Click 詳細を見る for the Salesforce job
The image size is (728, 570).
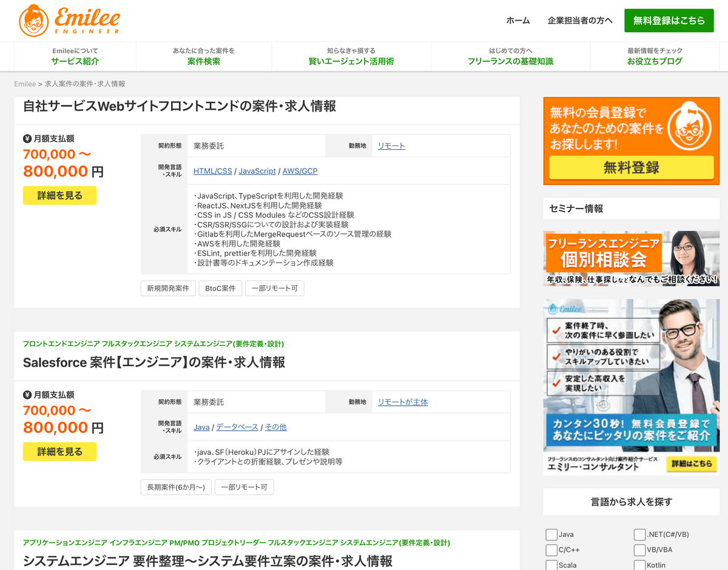point(59,451)
